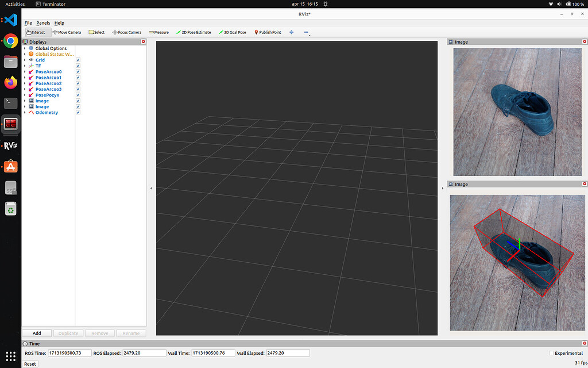The image size is (588, 368).
Task: Disable the Grid display checkbox
Action: pos(78,60)
